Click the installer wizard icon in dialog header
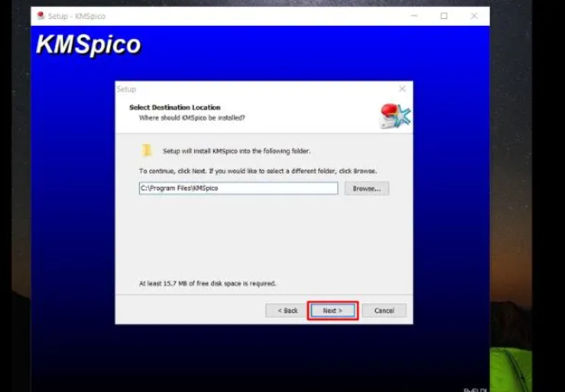 [x=395, y=115]
